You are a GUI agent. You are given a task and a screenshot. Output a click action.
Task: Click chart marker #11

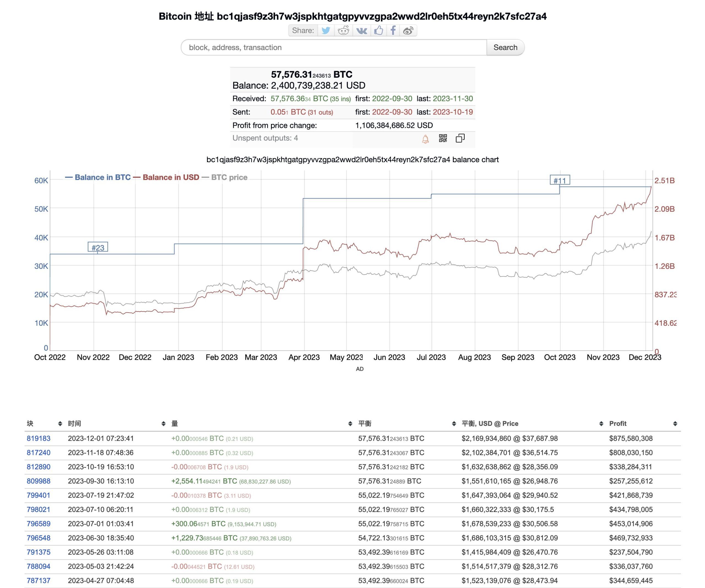pos(559,180)
